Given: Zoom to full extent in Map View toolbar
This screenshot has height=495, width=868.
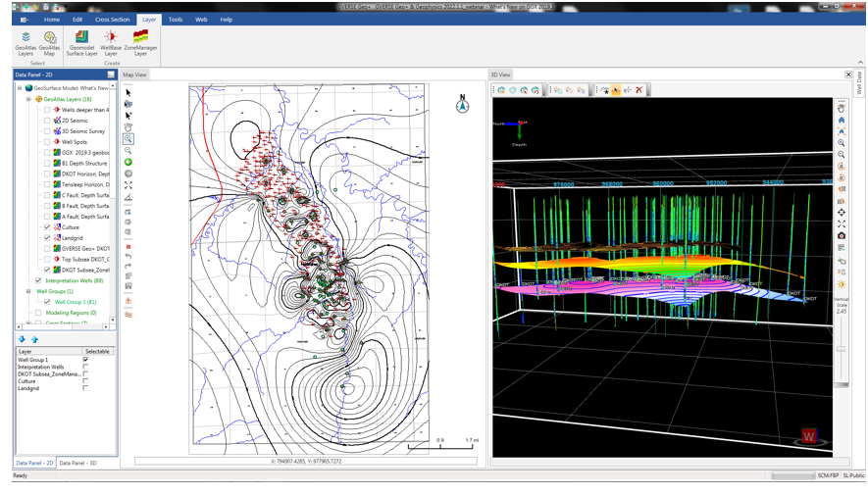Looking at the screenshot, I should pyautogui.click(x=128, y=185).
